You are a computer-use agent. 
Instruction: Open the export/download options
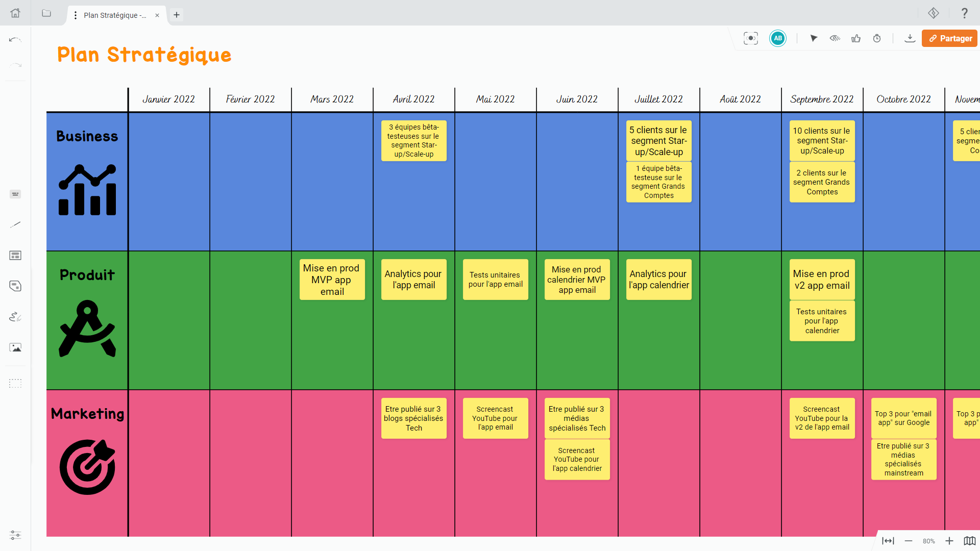[910, 38]
